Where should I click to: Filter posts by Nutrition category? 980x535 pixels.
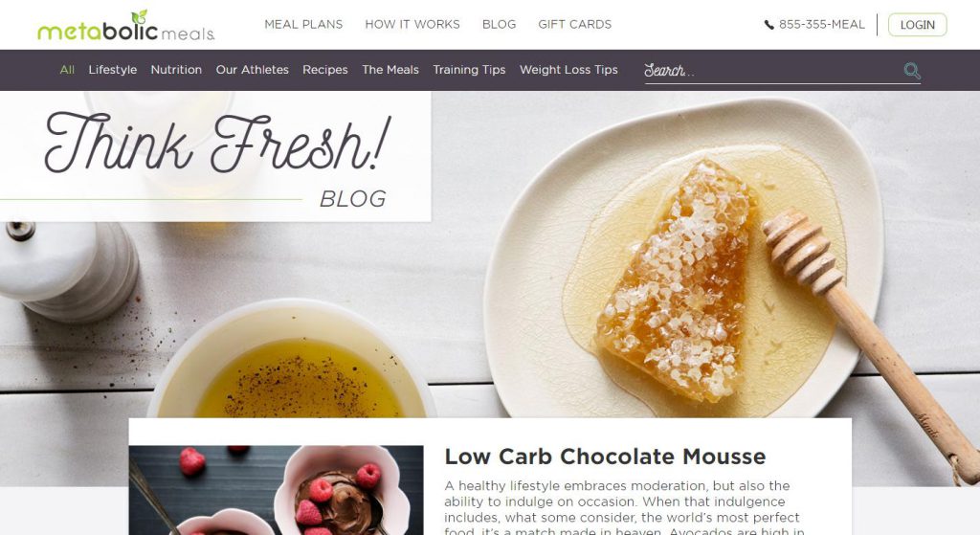(x=176, y=69)
